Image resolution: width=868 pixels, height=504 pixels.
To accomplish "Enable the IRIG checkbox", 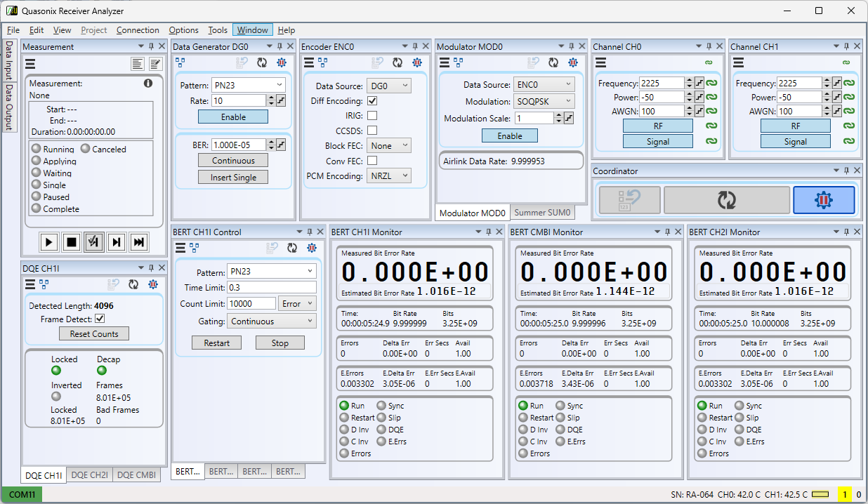I will coord(372,116).
